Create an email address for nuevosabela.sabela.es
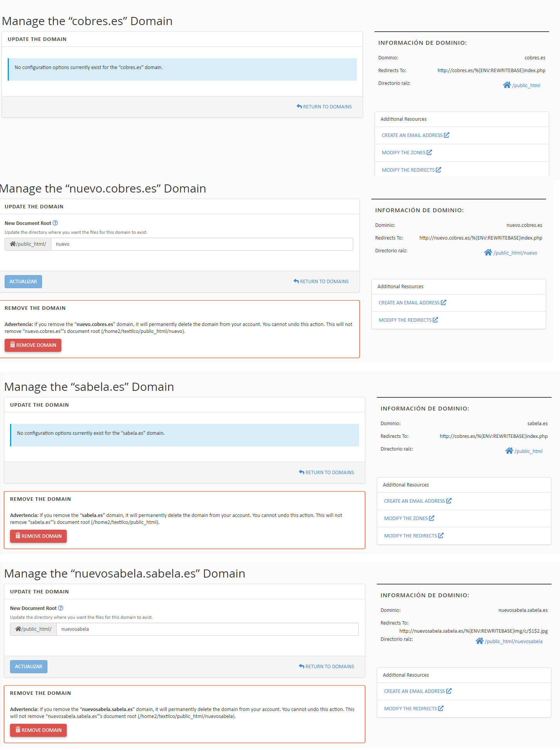 click(x=418, y=691)
